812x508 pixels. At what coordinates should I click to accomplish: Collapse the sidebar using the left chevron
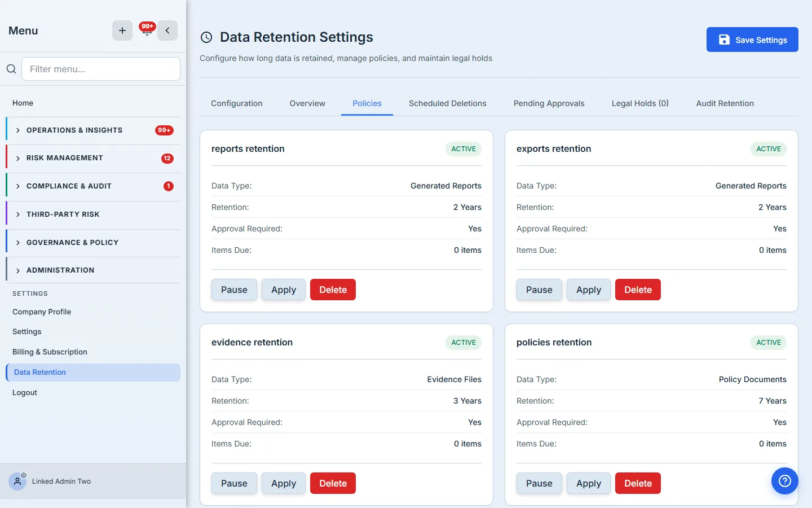coord(167,30)
